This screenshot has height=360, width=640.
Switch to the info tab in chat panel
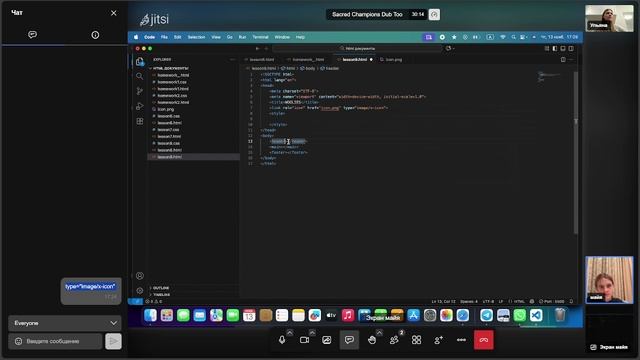[95, 35]
